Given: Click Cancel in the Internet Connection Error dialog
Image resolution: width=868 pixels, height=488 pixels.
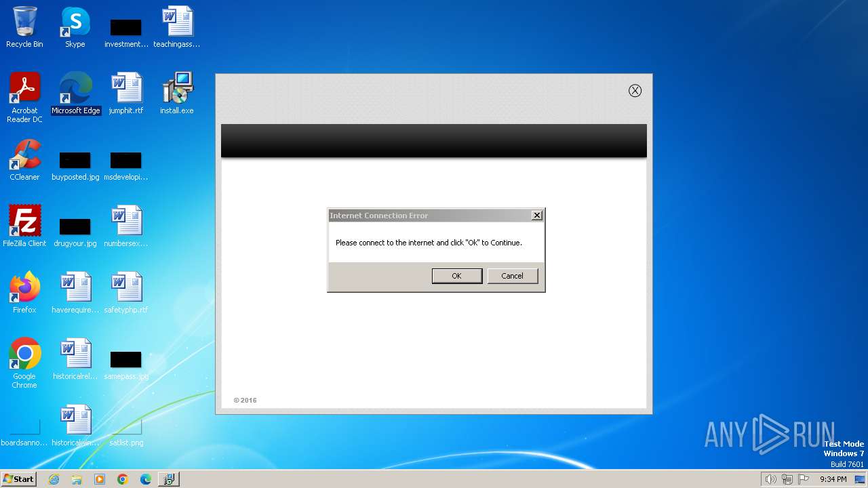Looking at the screenshot, I should tap(512, 276).
